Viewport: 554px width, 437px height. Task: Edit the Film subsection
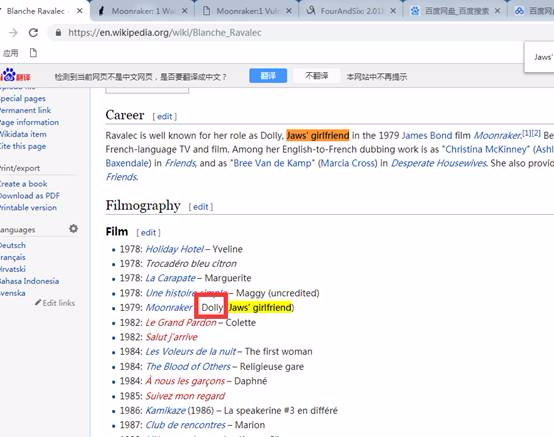148,232
